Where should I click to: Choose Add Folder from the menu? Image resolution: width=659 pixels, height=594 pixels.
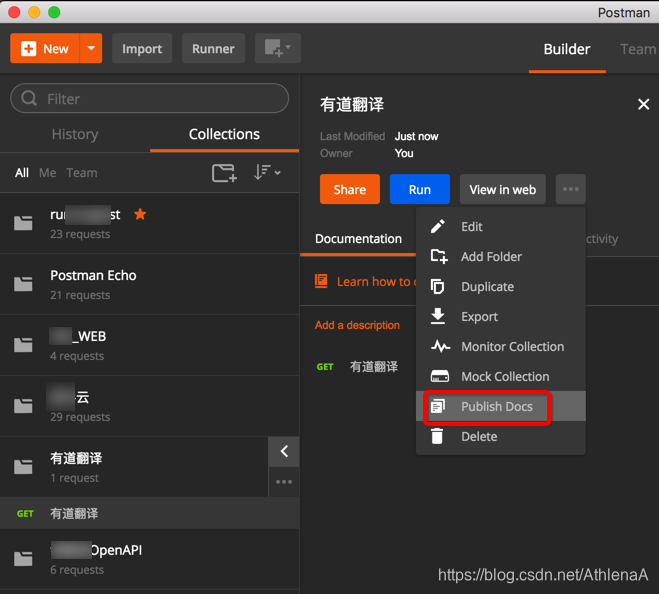coord(501,256)
